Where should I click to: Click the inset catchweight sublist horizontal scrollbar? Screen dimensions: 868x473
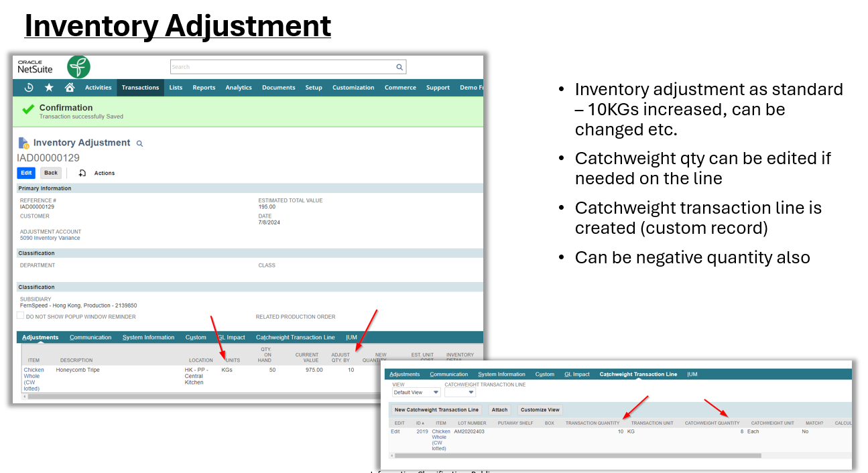pyautogui.click(x=578, y=456)
